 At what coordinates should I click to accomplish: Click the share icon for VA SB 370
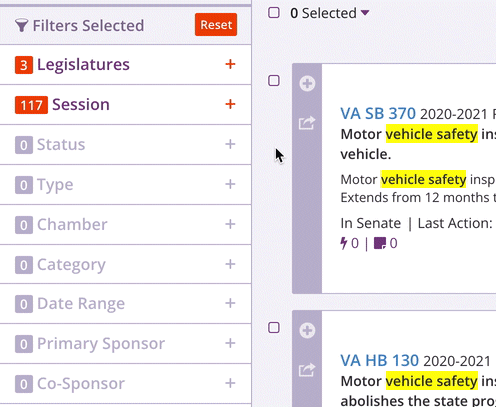tap(307, 123)
